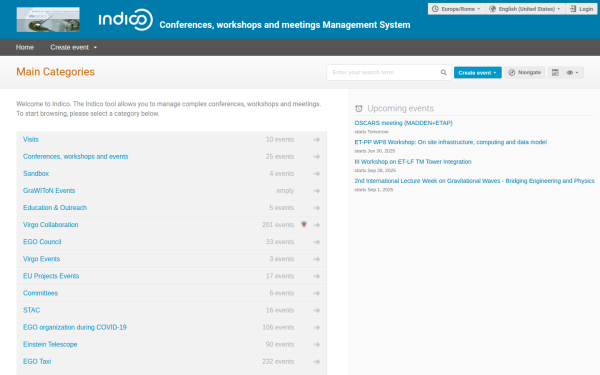Click the arrow icon in Virgo Collaboration row
The image size is (600, 375).
[x=316, y=225]
